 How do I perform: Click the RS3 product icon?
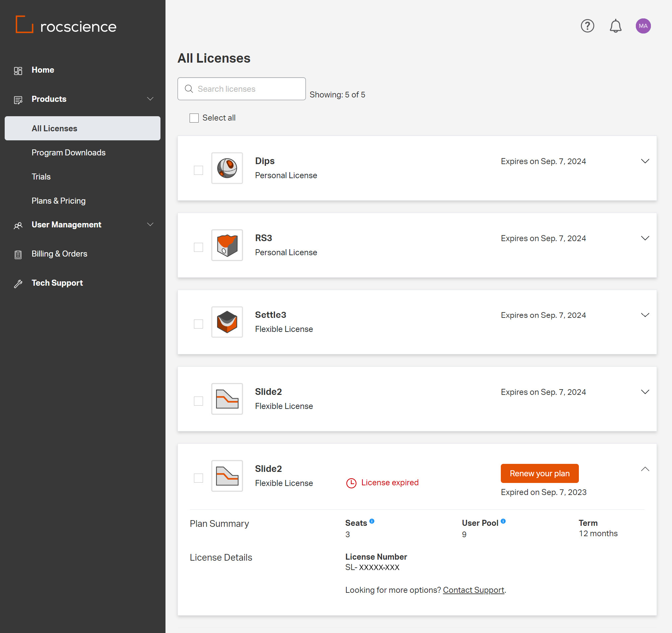pyautogui.click(x=227, y=245)
